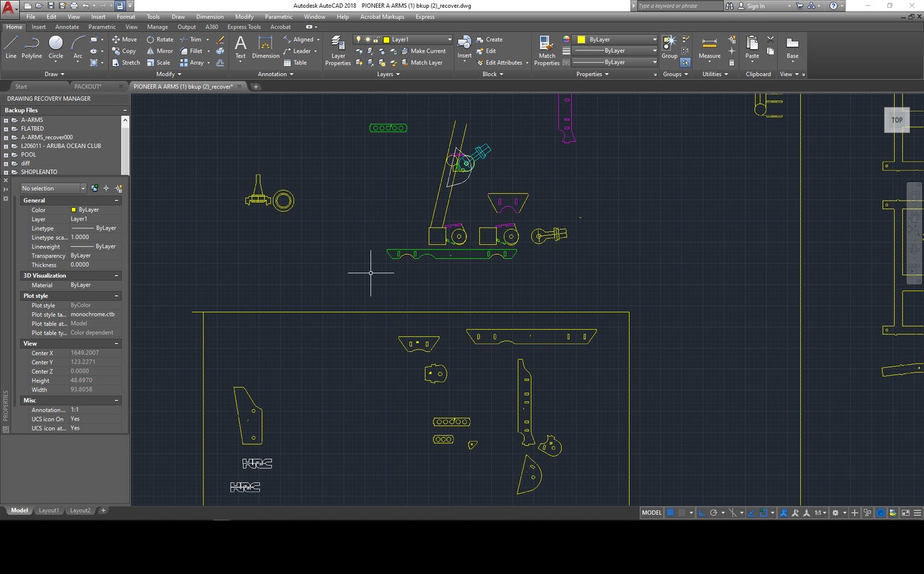The height and width of the screenshot is (574, 924).
Task: Insert a Table annotation
Action: pyautogui.click(x=295, y=63)
